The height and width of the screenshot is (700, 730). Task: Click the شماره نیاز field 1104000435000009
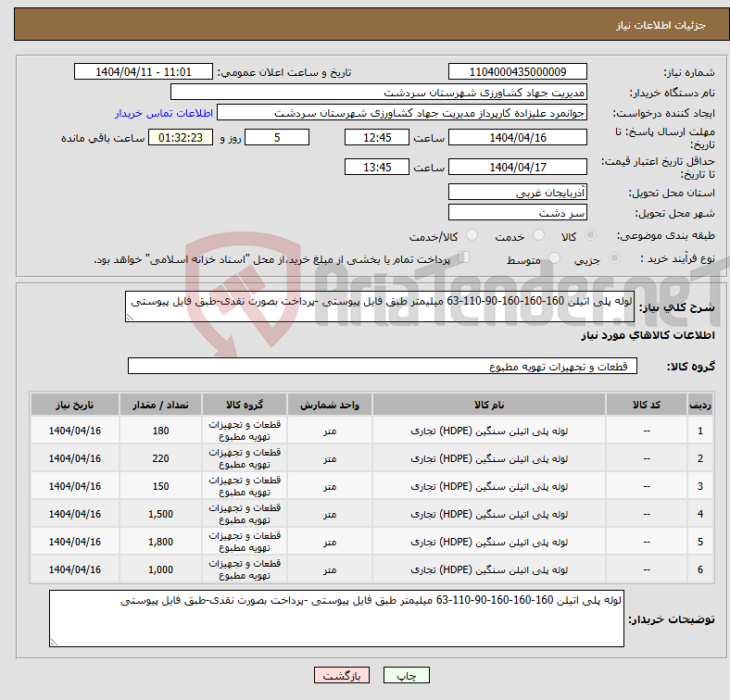[x=517, y=71]
